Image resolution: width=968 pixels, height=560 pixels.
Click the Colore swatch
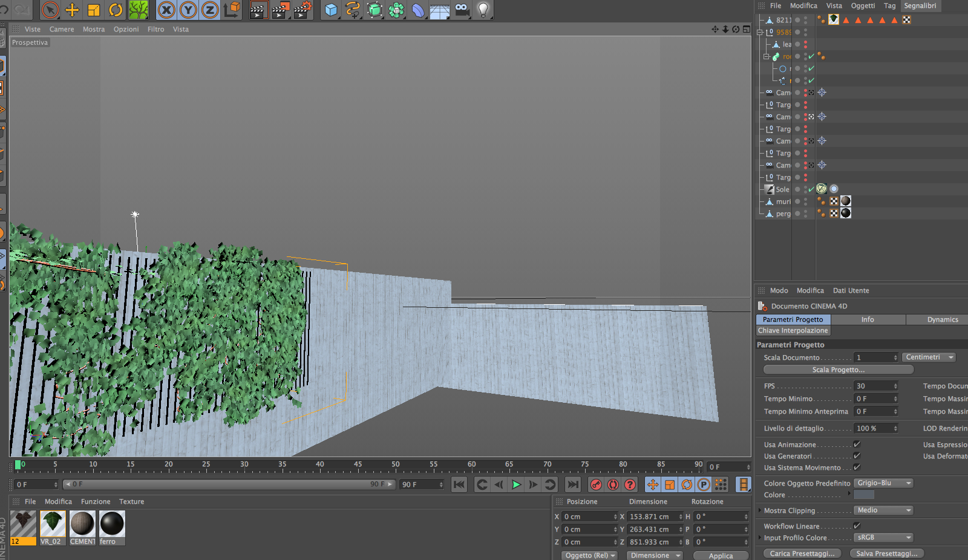863,495
